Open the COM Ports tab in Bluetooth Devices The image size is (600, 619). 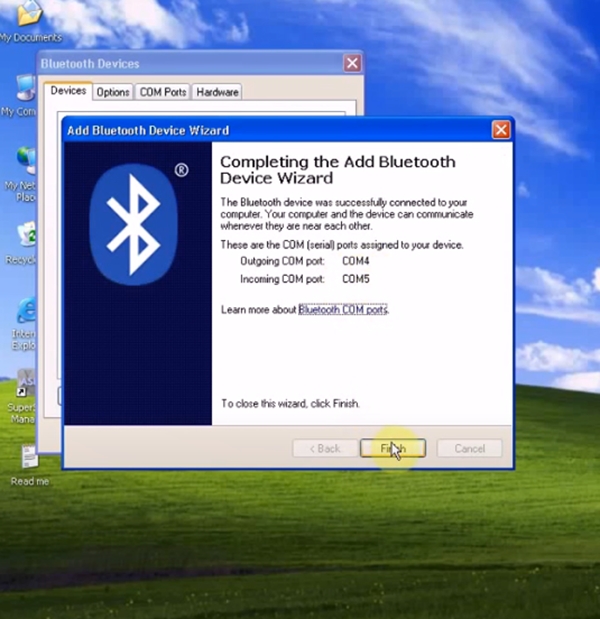(163, 92)
